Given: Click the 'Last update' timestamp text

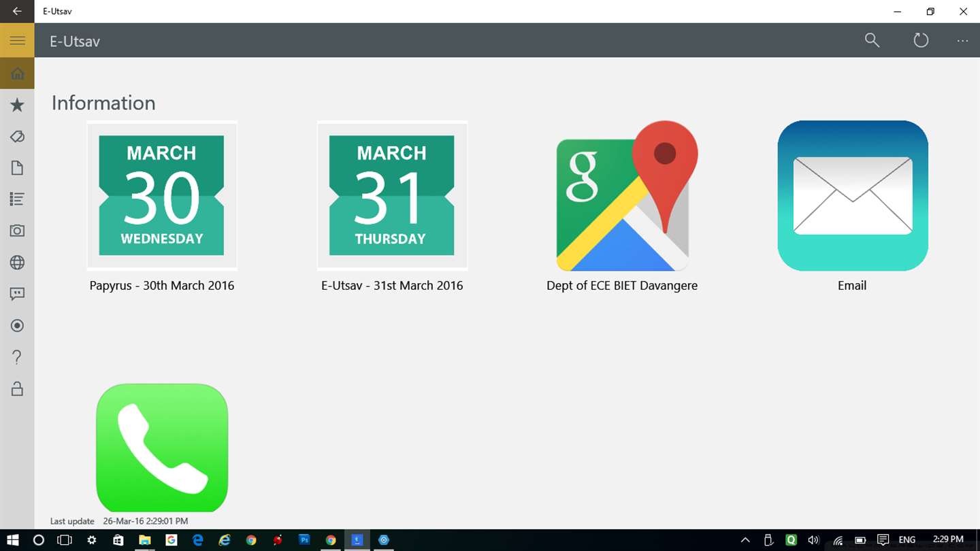Looking at the screenshot, I should coord(119,521).
